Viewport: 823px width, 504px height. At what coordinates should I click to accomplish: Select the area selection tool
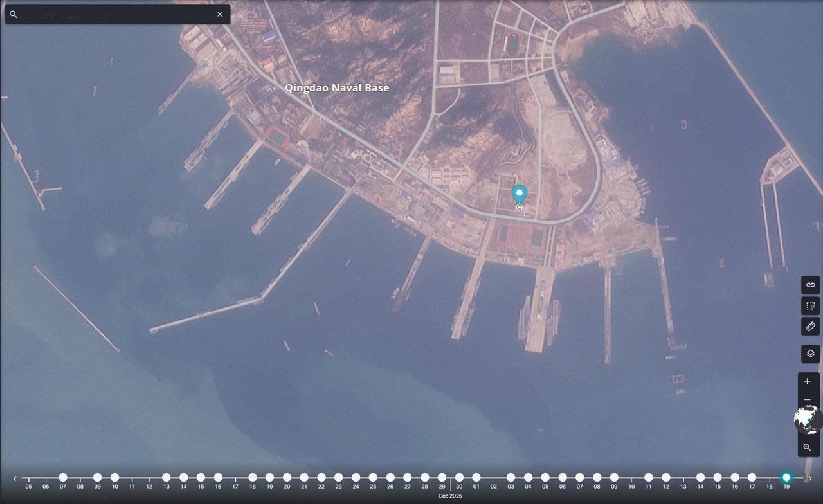pyautogui.click(x=809, y=306)
